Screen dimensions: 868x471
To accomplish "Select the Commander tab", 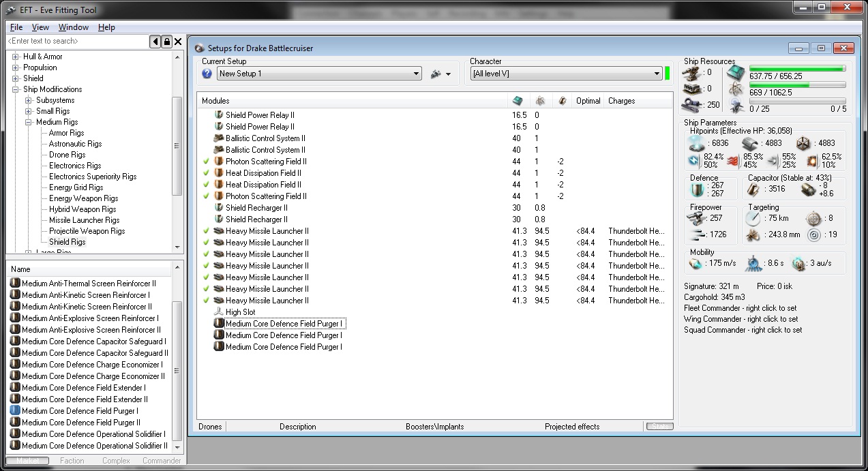I will click(162, 461).
